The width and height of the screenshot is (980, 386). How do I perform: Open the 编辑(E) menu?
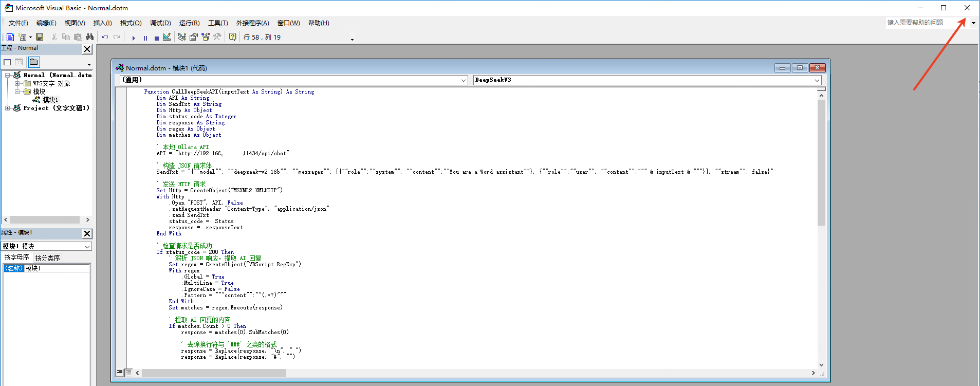pyautogui.click(x=46, y=23)
